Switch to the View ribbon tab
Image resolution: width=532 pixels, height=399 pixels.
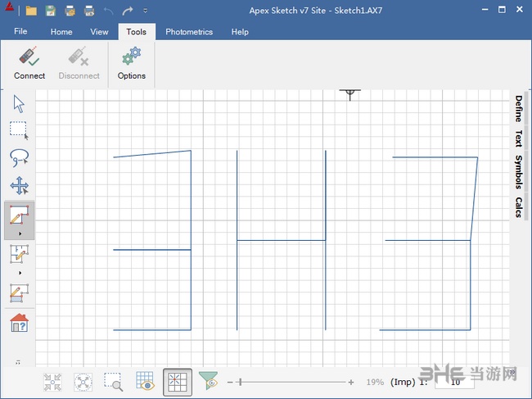[x=99, y=32]
